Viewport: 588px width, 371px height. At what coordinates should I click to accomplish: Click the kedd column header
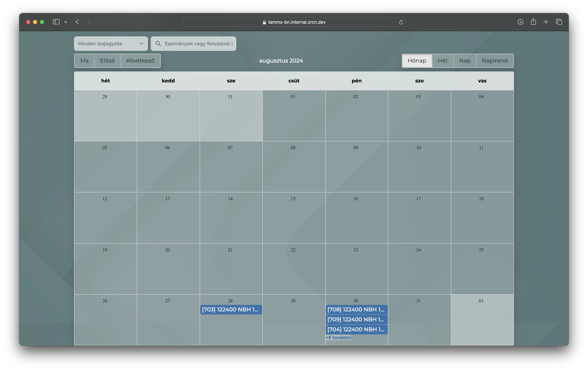click(x=168, y=81)
